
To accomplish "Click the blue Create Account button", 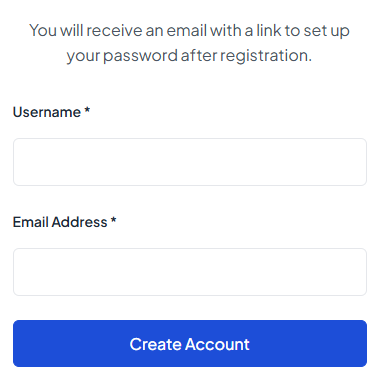I will [190, 343].
